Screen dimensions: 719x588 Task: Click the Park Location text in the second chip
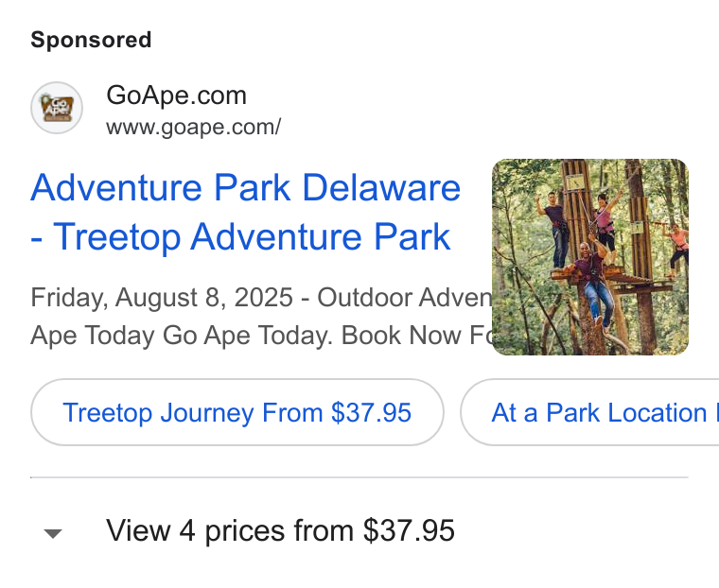[x=626, y=412]
